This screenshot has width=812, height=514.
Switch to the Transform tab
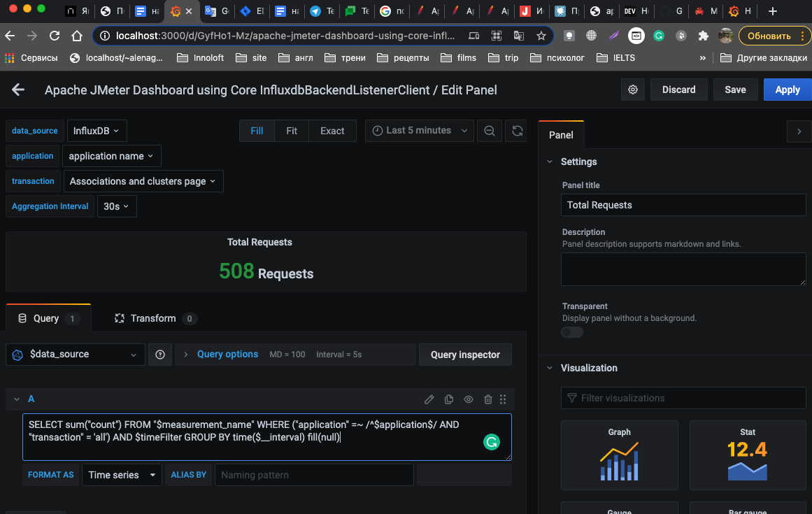click(154, 318)
